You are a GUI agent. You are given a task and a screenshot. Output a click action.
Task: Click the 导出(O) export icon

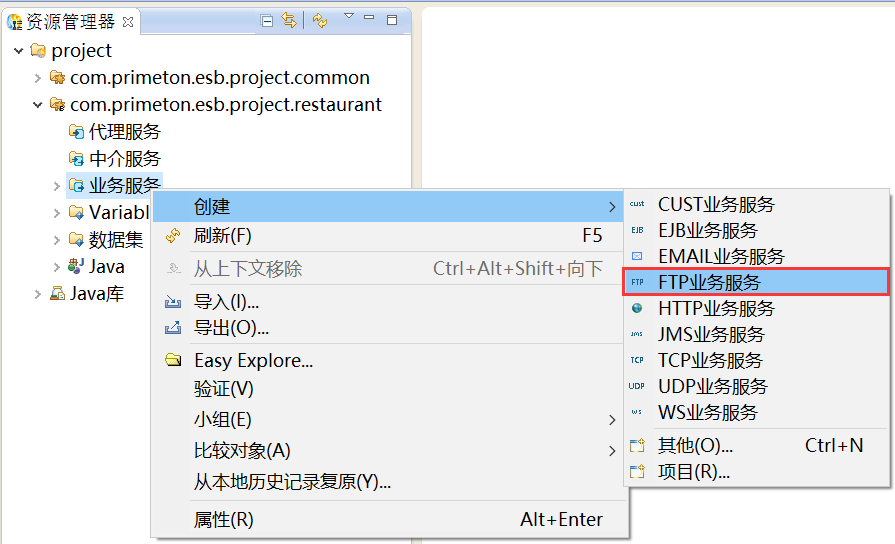(173, 328)
